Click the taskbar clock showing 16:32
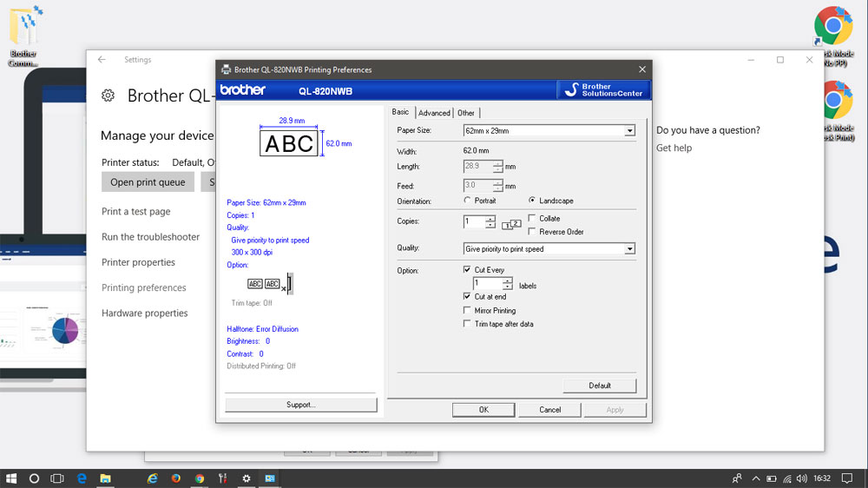This screenshot has width=868, height=488. [822, 478]
